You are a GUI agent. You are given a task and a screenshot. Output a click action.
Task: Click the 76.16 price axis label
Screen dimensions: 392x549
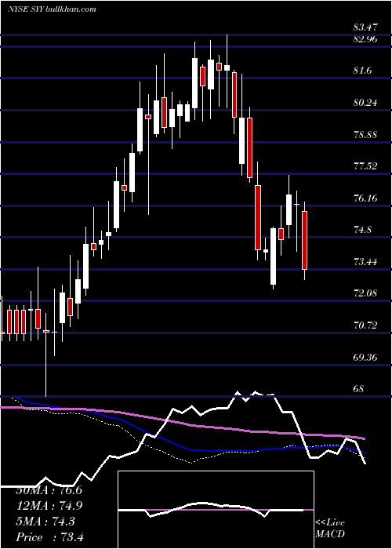click(365, 198)
